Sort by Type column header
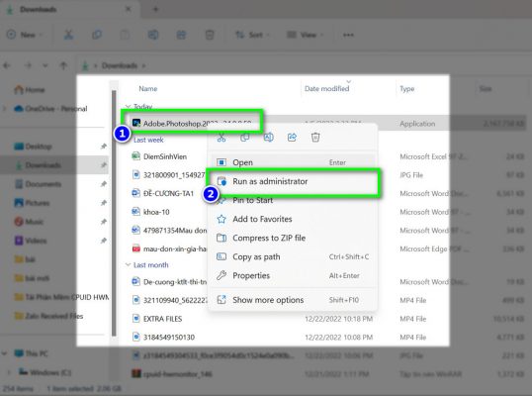Screen dimensions: 532x396 tap(406, 89)
